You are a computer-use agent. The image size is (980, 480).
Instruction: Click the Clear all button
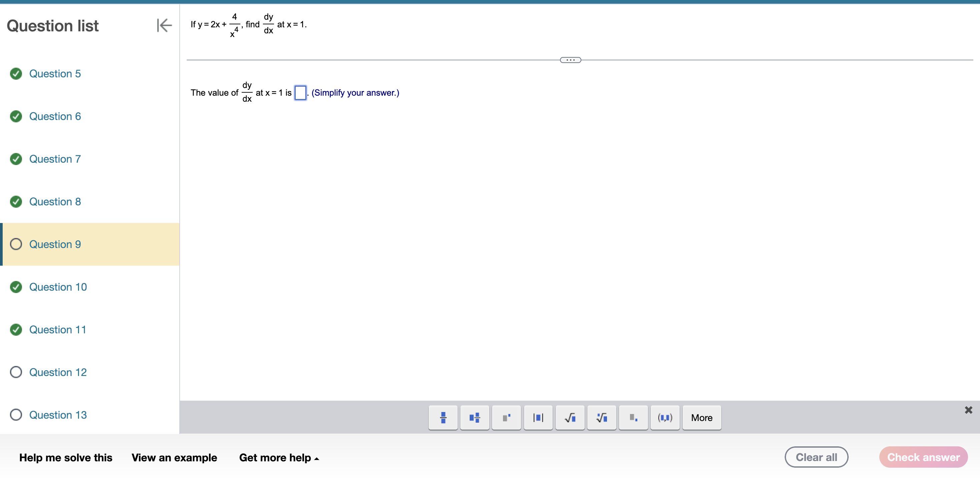[816, 457]
